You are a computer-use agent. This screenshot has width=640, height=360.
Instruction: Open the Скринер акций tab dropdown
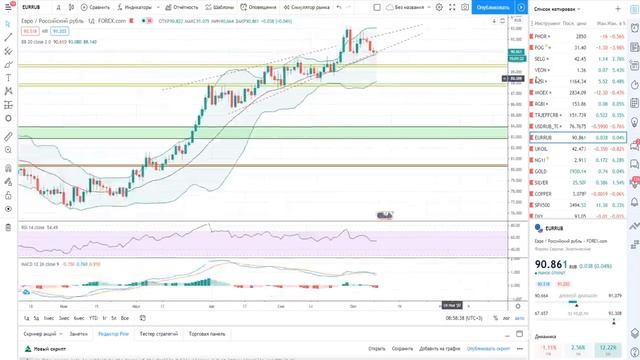[x=42, y=334]
